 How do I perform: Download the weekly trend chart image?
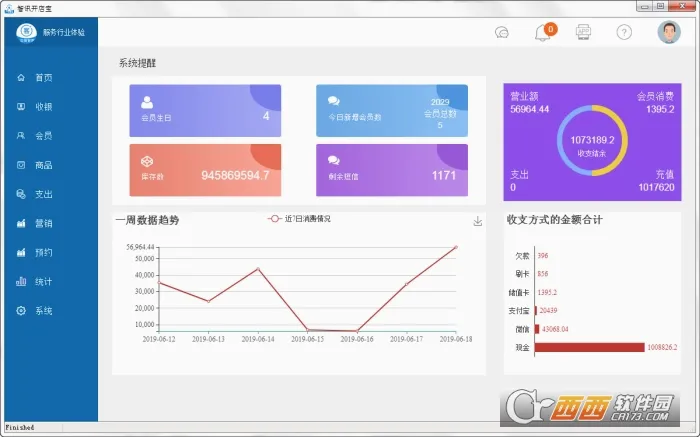478,221
